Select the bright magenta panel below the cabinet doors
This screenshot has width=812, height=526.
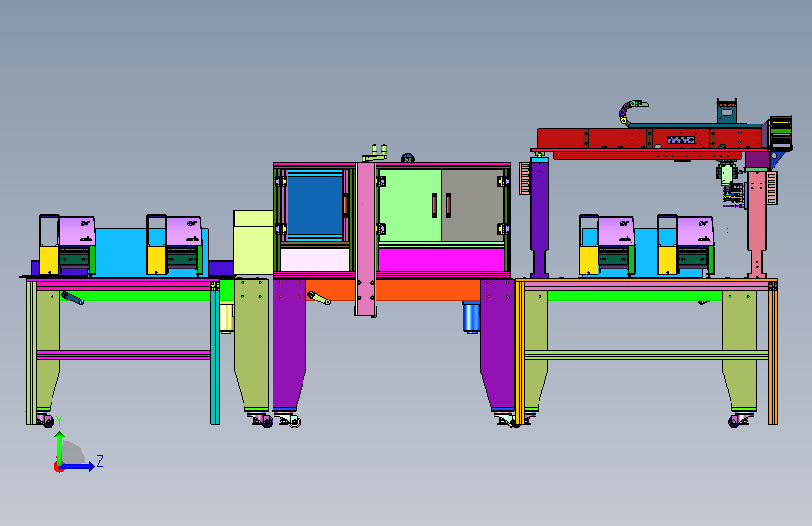pos(441,260)
